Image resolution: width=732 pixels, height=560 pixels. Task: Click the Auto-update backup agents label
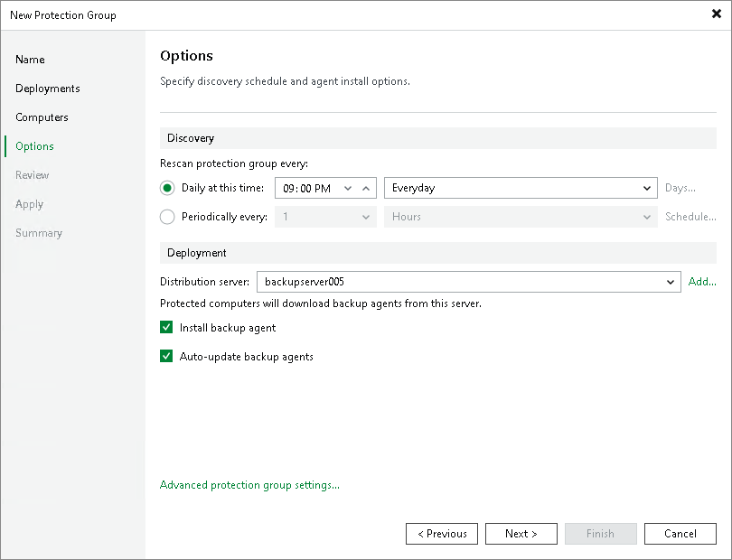coord(246,357)
